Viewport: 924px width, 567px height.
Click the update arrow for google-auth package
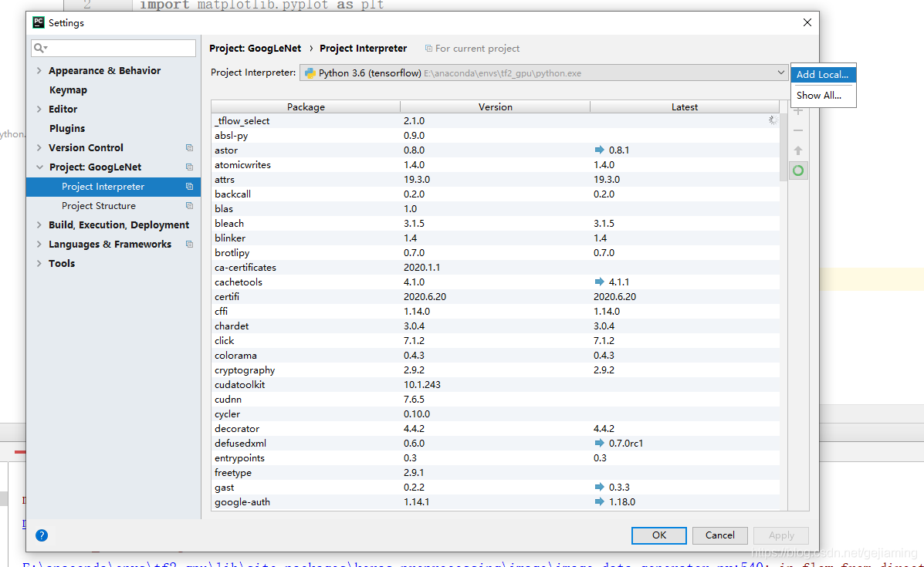[599, 502]
